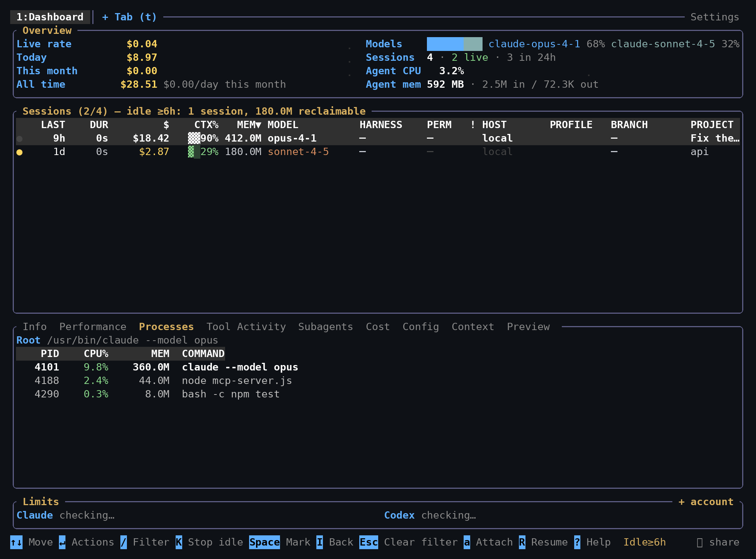Viewport: 756px width, 559px height.
Task: Click the K key Stop idle icon
Action: [179, 542]
